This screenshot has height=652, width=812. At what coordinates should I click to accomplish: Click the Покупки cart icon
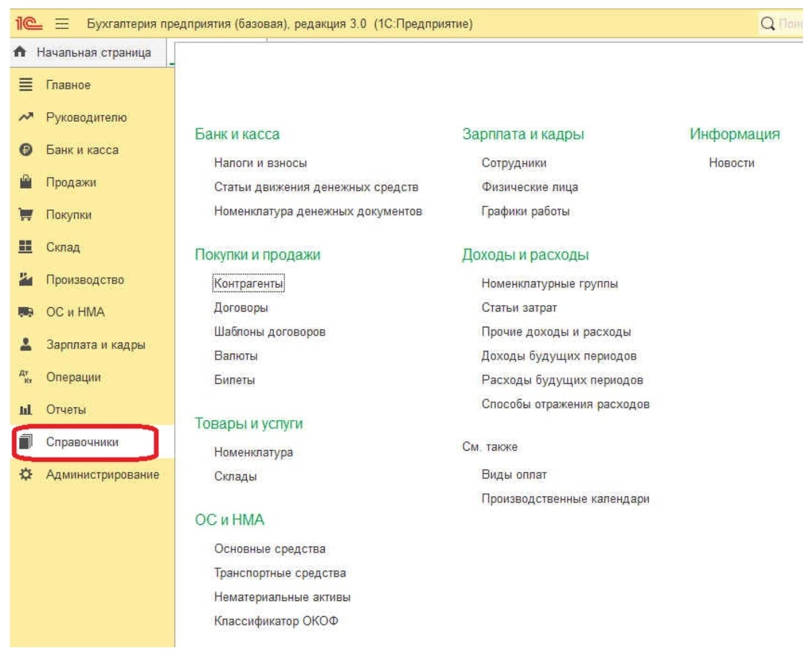point(25,215)
